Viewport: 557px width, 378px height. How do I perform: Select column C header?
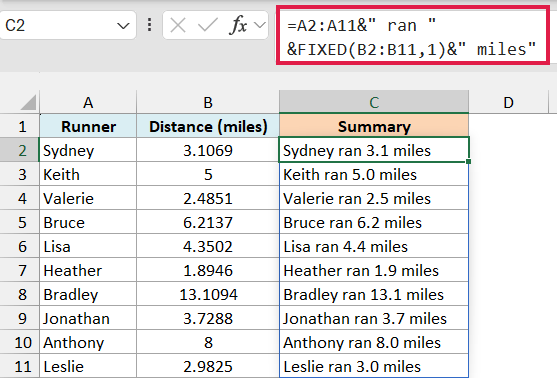[x=374, y=102]
